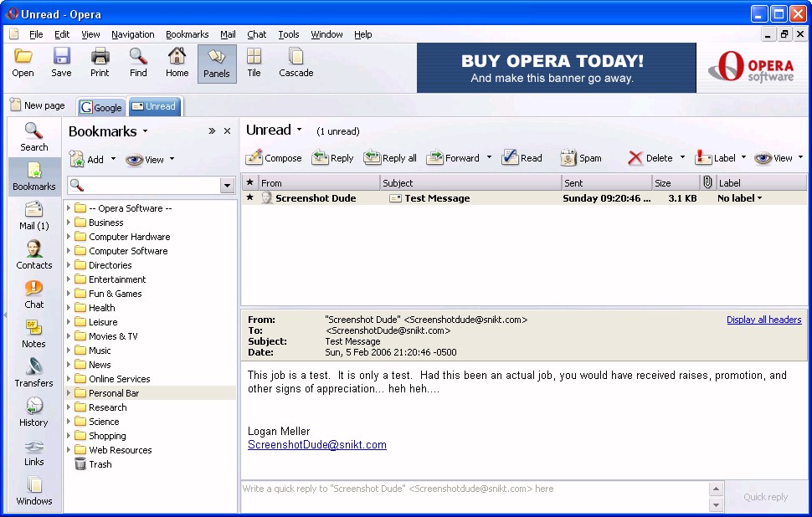Click the Display all headers link
The image size is (812, 517).
pos(763,320)
